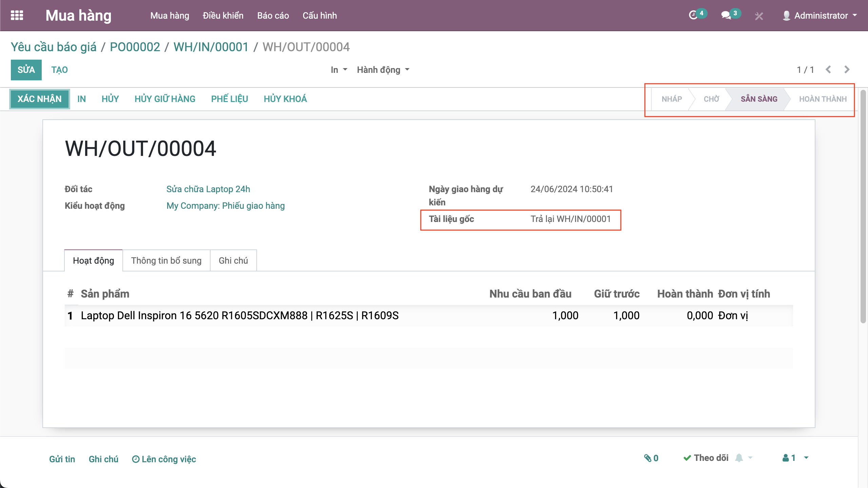
Task: Expand the Hành động action dropdown
Action: coord(383,70)
